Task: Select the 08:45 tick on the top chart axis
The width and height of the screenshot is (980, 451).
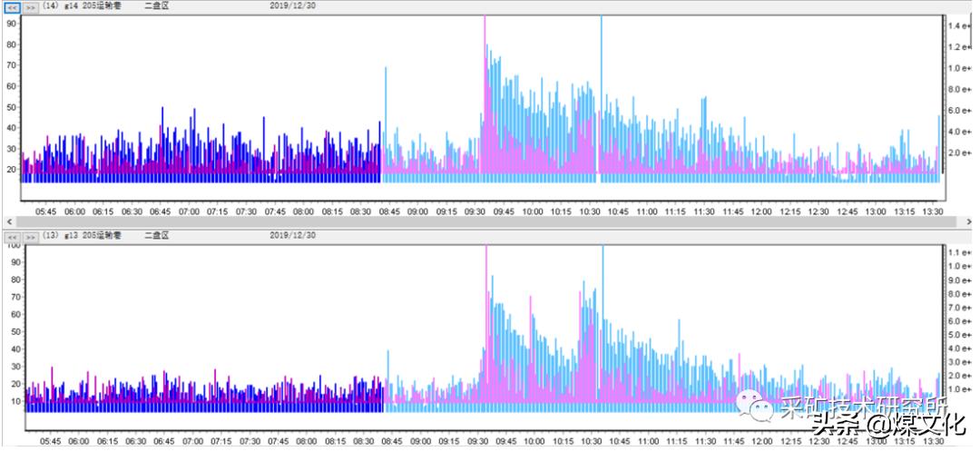Action: 388,211
